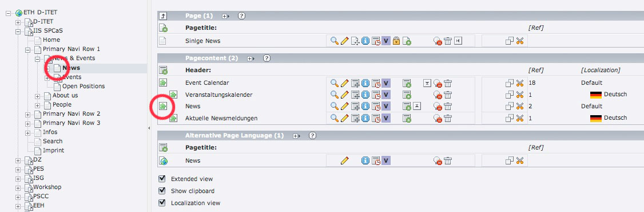Collapse the IIS SPCaS tree node
Screen dimensions: 644x212
tap(18, 31)
